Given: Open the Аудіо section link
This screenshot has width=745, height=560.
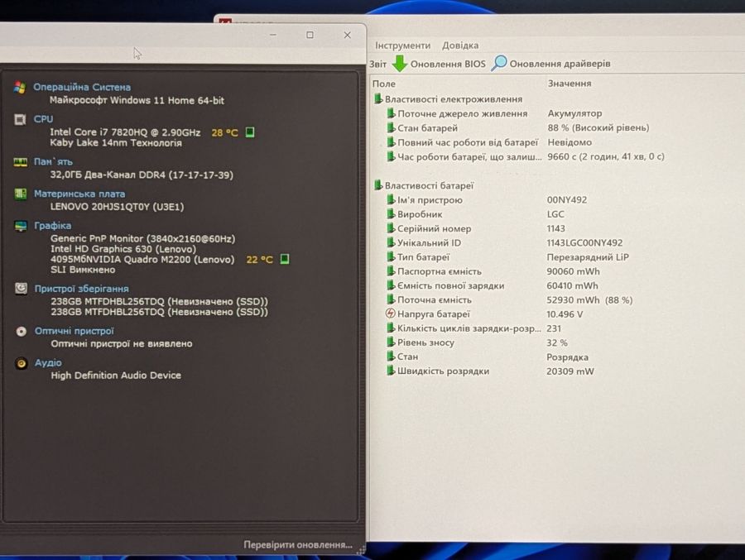Looking at the screenshot, I should [48, 362].
